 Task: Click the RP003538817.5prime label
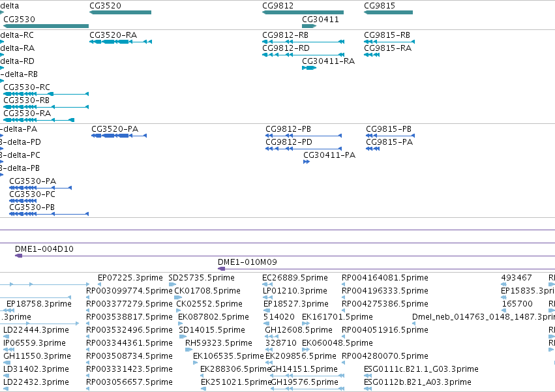tap(129, 317)
